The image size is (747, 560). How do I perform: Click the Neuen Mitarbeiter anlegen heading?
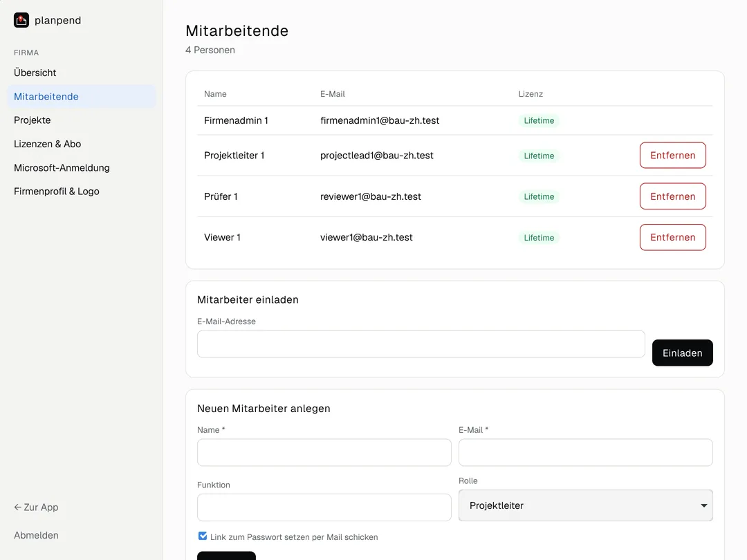(x=264, y=409)
